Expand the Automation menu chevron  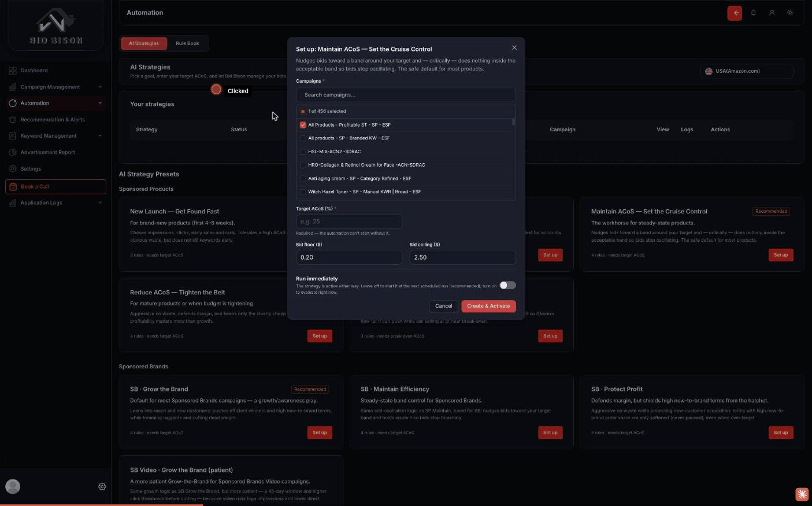[x=100, y=103]
